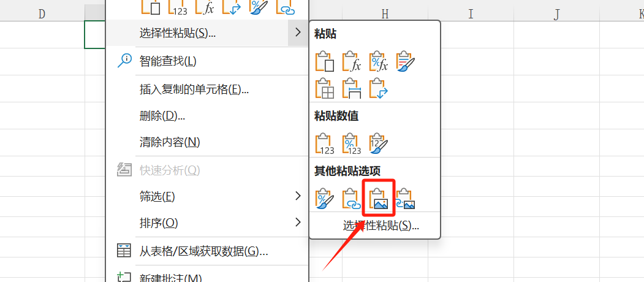The image size is (644, 282).
Task: Open 选择性粘贴(S)... at bottom of paste submenu
Action: [x=381, y=225]
